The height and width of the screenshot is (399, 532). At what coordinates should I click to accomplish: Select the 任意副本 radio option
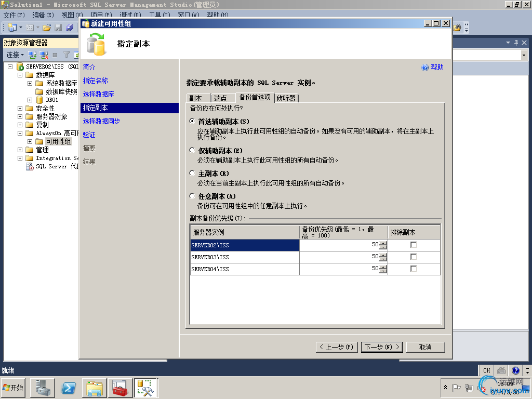coord(192,196)
